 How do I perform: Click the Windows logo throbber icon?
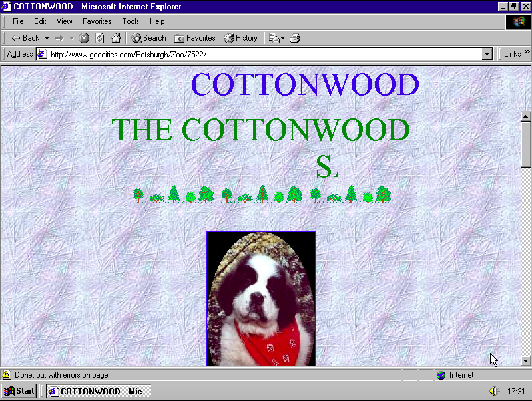pyautogui.click(x=518, y=22)
